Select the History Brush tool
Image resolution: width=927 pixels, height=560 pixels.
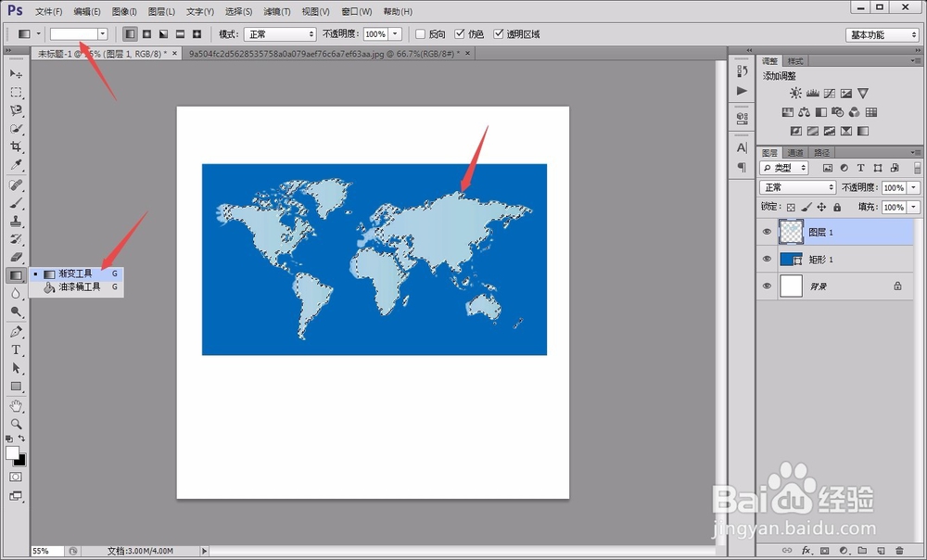click(16, 239)
